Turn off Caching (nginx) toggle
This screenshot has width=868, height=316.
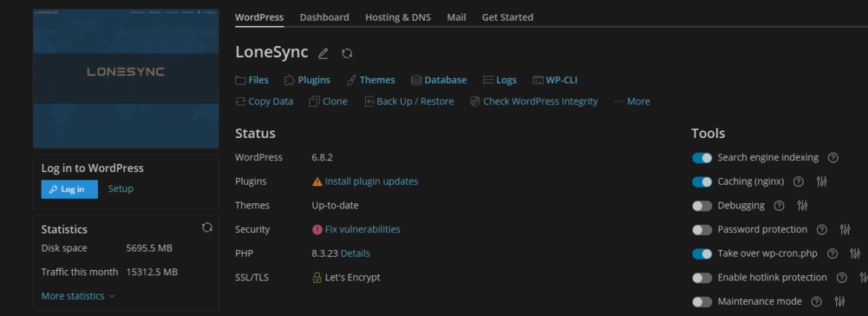pos(702,182)
